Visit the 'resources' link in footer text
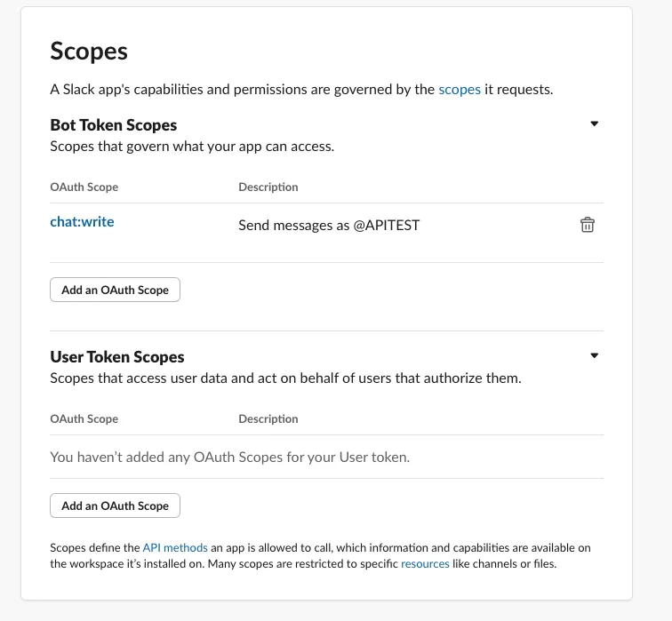This screenshot has width=672, height=621. tap(425, 564)
